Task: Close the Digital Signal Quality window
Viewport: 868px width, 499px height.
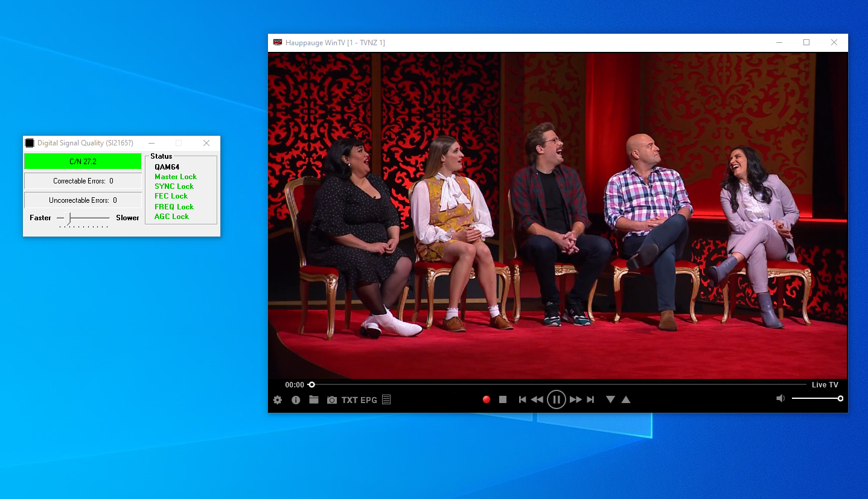Action: (206, 143)
